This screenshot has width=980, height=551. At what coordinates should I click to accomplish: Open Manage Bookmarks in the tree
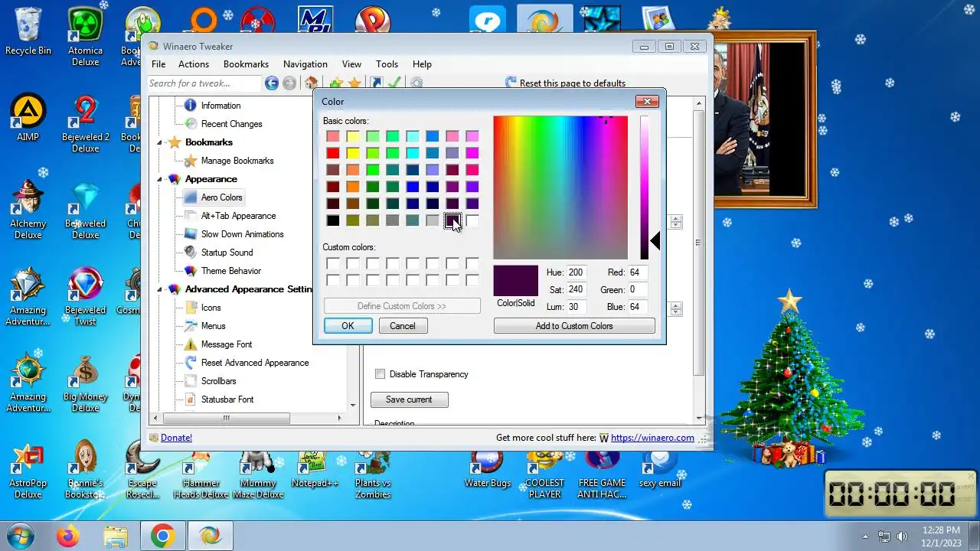(x=237, y=161)
